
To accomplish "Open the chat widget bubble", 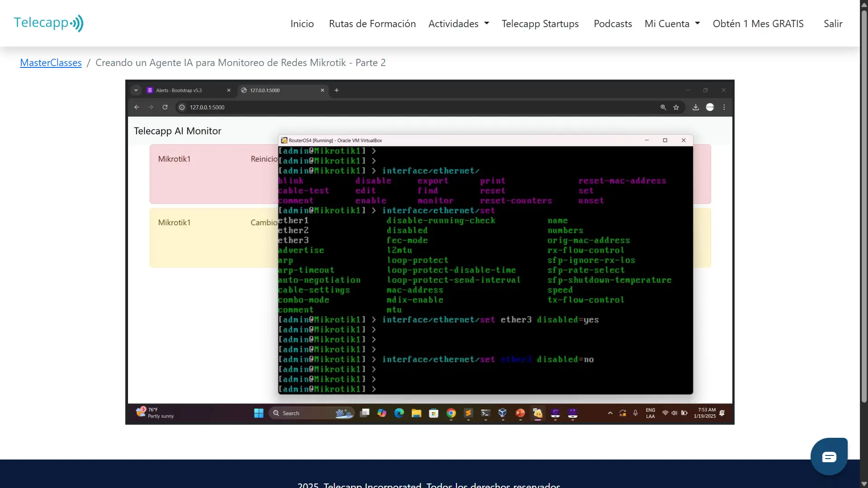I will (829, 456).
